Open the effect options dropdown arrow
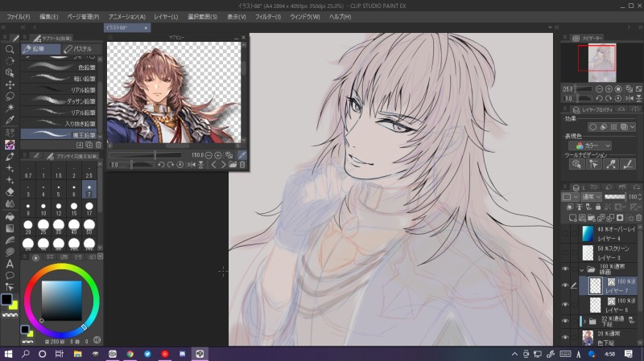Viewport: 644px width, 361px height. click(x=633, y=127)
